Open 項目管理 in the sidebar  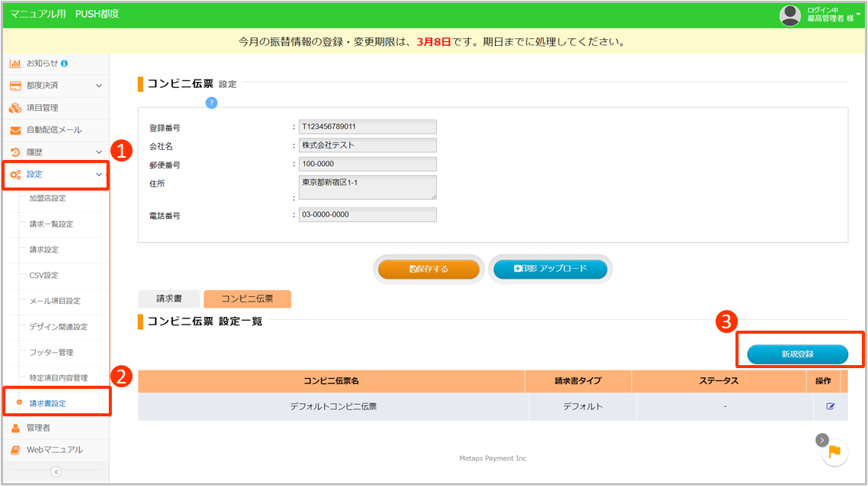[x=42, y=108]
